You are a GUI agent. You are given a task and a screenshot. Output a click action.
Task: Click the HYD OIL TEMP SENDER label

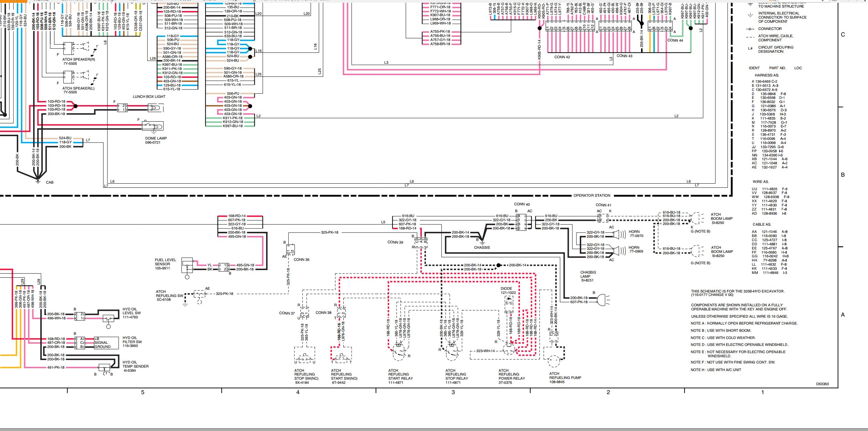[x=136, y=366]
